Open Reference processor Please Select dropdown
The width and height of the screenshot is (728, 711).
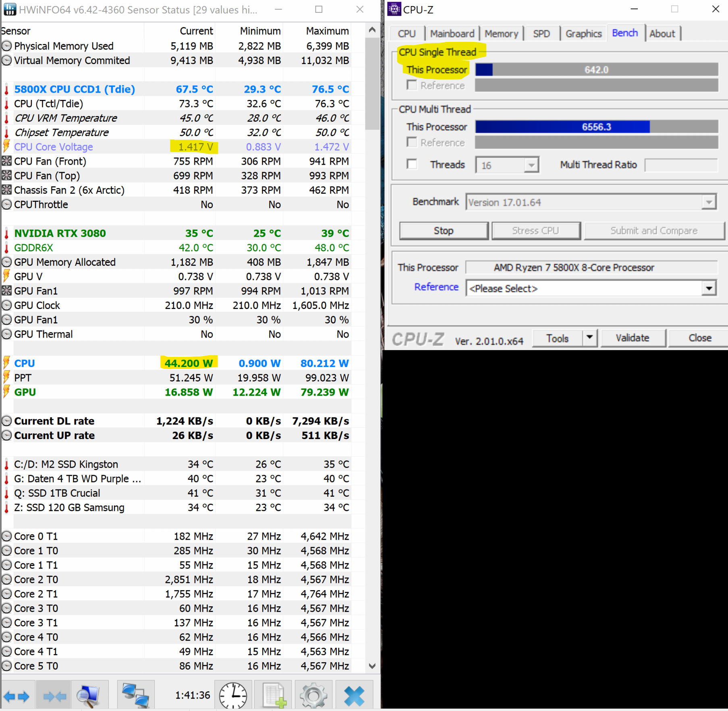pos(709,288)
